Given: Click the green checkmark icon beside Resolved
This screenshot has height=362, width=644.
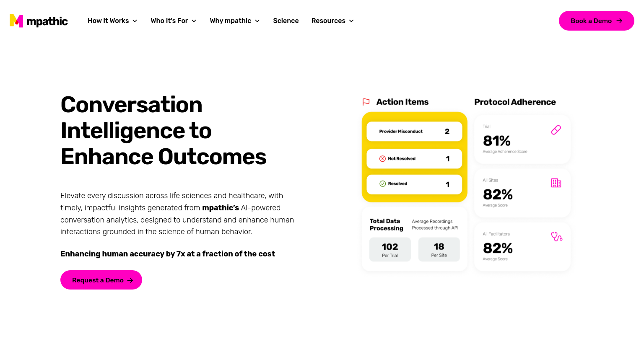Looking at the screenshot, I should (x=382, y=184).
